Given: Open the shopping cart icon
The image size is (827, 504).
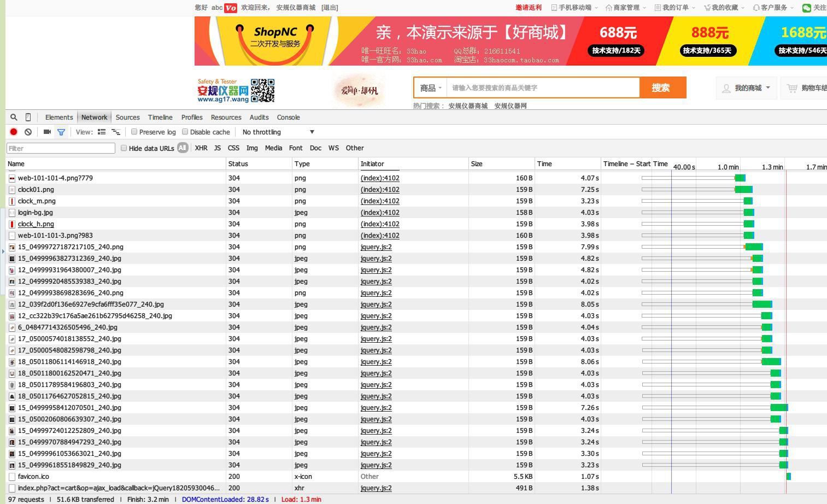Looking at the screenshot, I should 792,87.
